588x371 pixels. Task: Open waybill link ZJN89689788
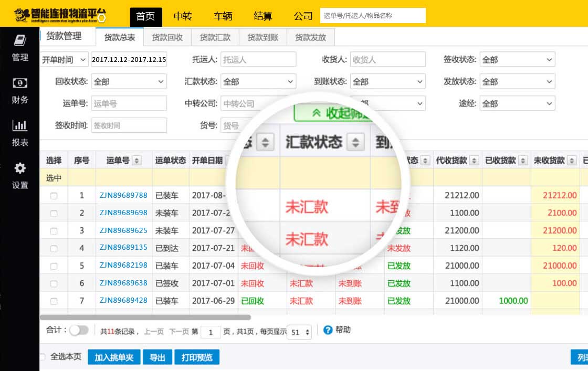point(123,195)
